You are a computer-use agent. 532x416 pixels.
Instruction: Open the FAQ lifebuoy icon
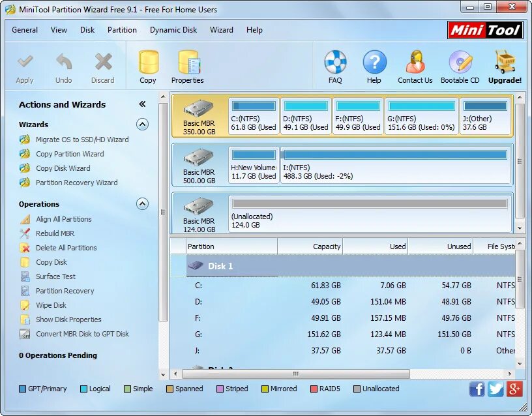coord(335,62)
